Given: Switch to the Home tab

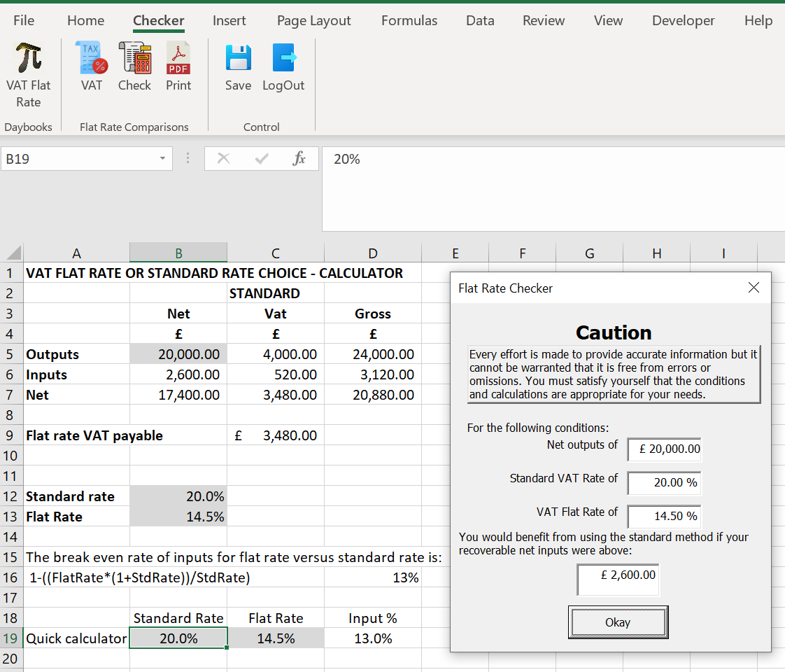Looking at the screenshot, I should point(85,20).
